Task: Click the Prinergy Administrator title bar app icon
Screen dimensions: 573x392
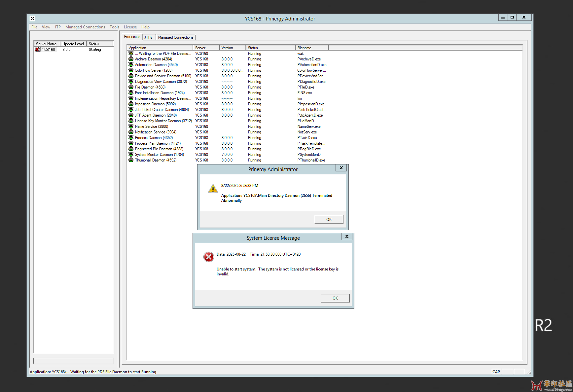Action: [32, 18]
